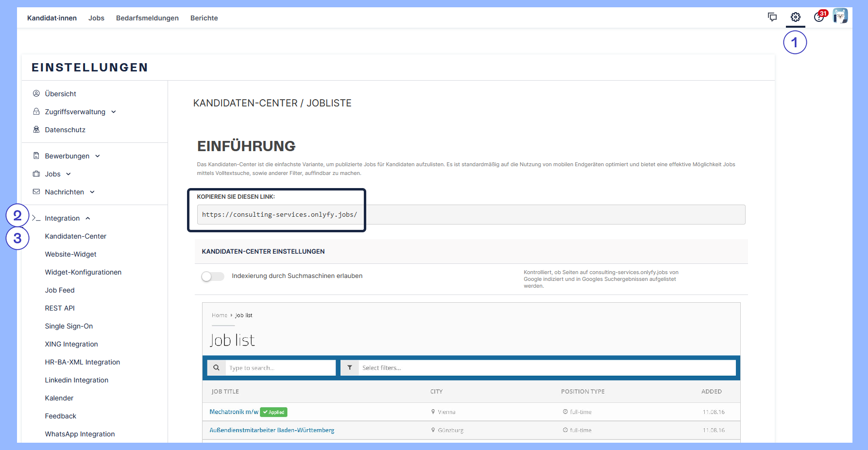The image size is (868, 450).
Task: Open the chat messages icon
Action: click(x=772, y=17)
